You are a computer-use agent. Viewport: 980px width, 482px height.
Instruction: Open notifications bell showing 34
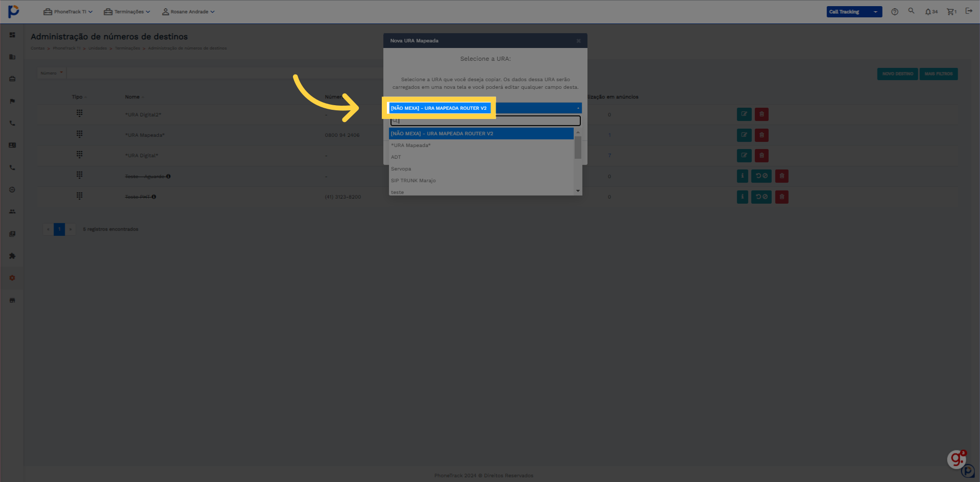tap(931, 12)
